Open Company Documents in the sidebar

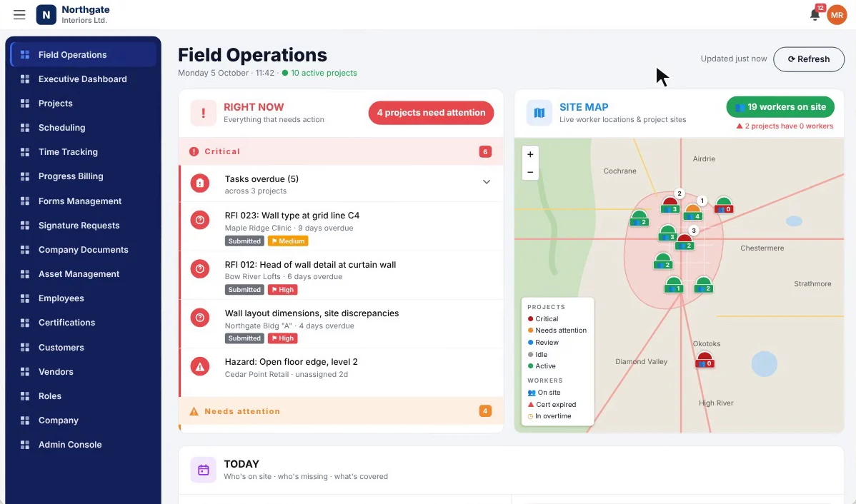(83, 249)
